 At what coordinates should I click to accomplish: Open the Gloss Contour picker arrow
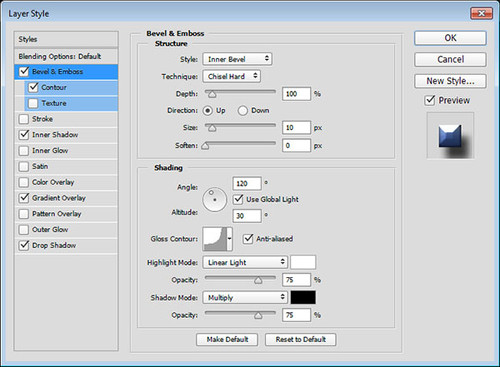[x=230, y=239]
